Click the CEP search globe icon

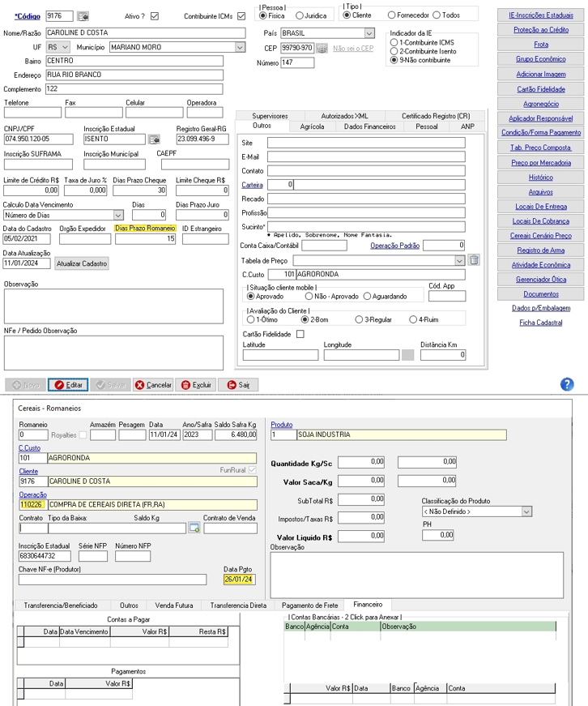click(322, 48)
